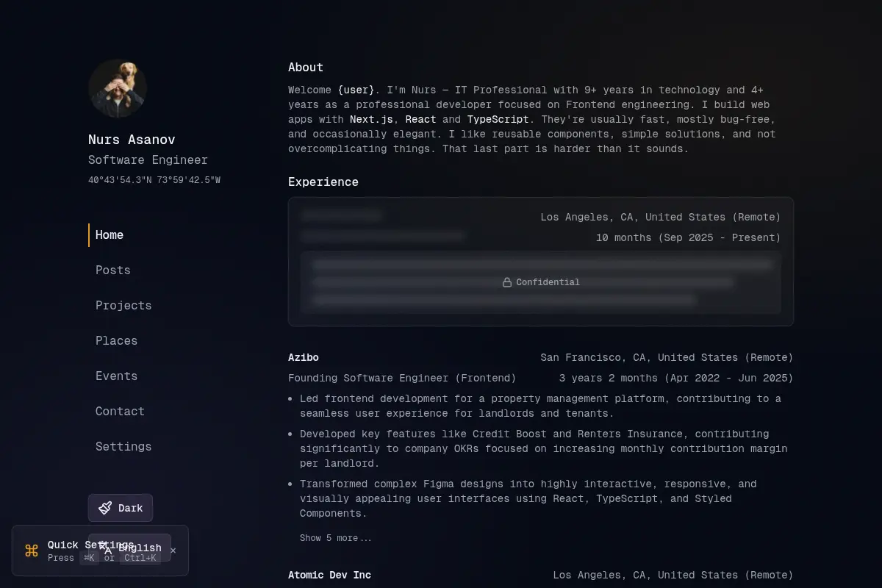Image resolution: width=882 pixels, height=588 pixels.
Task: Click the Confidential lock icon
Action: 507,282
